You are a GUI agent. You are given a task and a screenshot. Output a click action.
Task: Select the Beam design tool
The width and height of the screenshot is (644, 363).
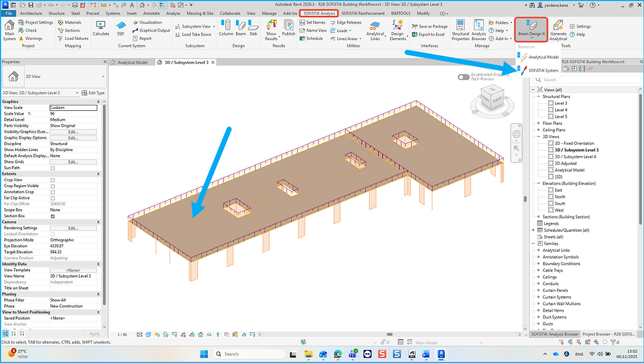pos(241,28)
